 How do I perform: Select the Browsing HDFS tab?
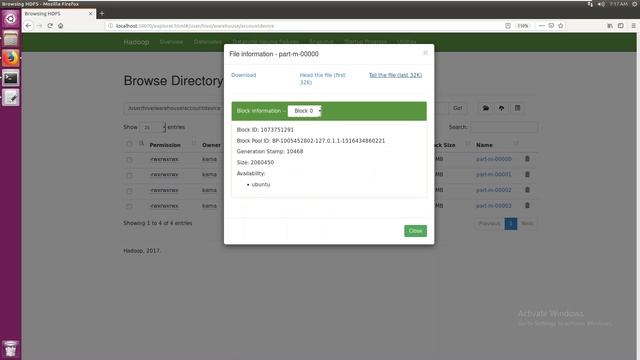coord(59,13)
